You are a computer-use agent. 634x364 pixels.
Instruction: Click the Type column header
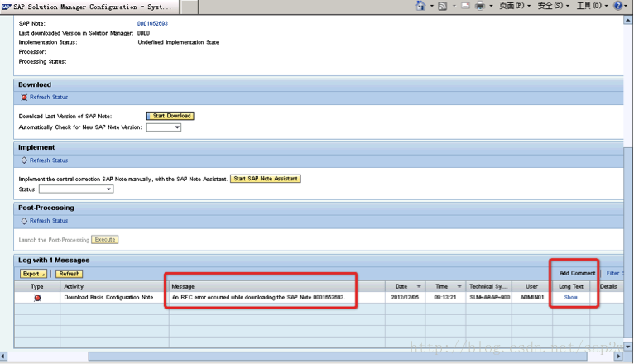click(37, 286)
